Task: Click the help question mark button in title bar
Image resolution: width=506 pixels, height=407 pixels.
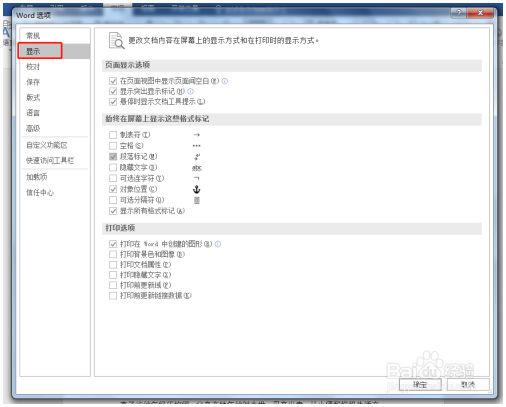Action: (459, 13)
